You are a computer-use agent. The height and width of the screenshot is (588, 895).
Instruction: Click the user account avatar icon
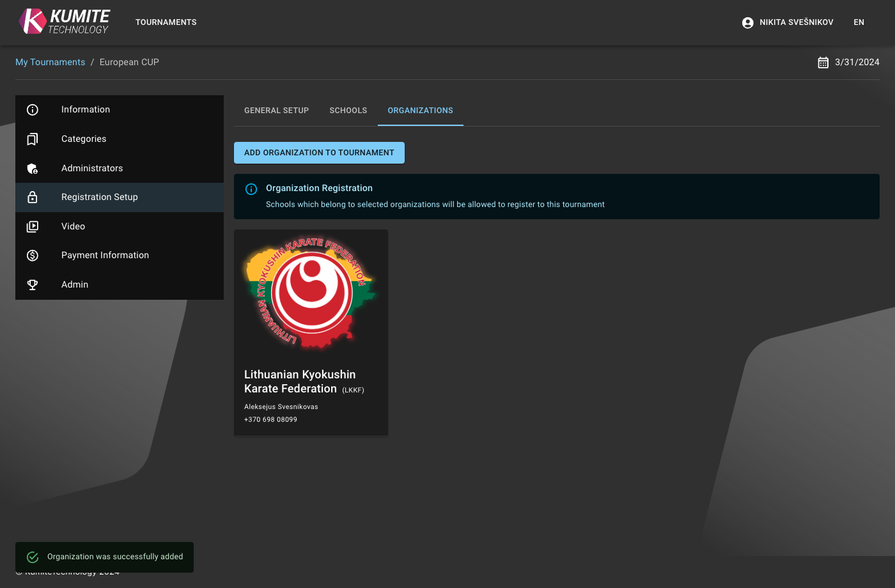point(747,22)
